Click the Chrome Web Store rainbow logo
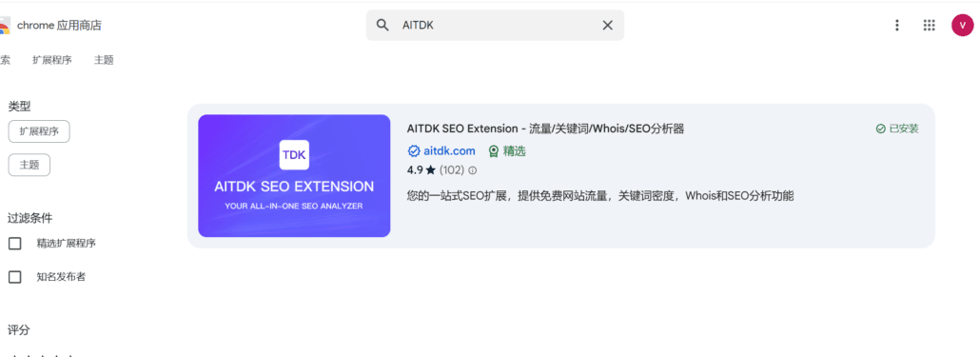980x357 pixels. 5,26
